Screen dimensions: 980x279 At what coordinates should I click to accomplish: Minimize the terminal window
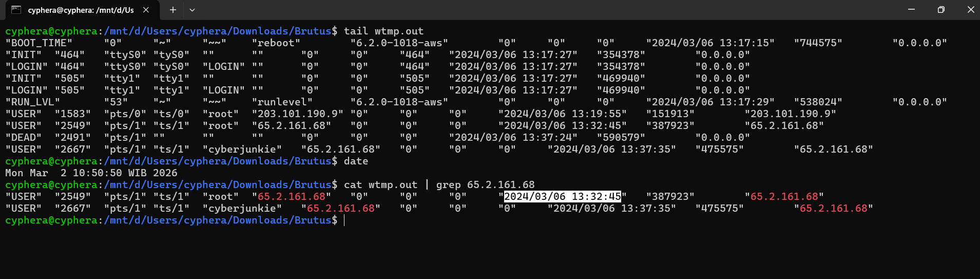911,10
